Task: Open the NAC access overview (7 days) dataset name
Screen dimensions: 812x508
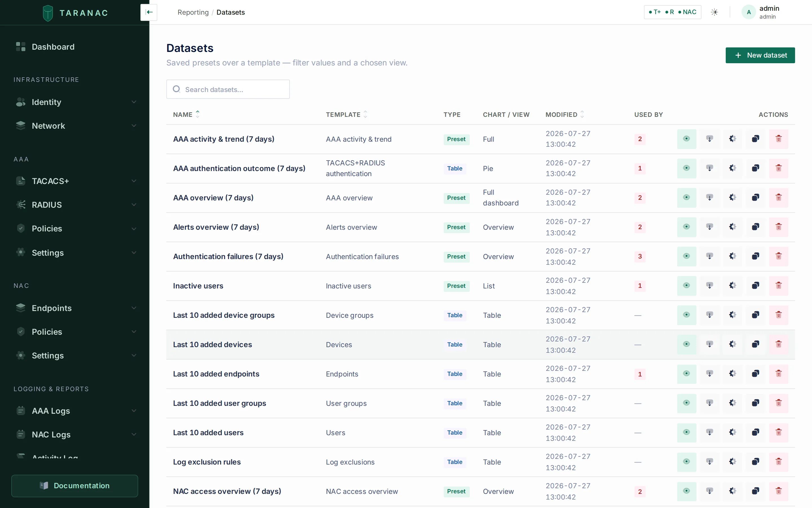Action: [227, 491]
